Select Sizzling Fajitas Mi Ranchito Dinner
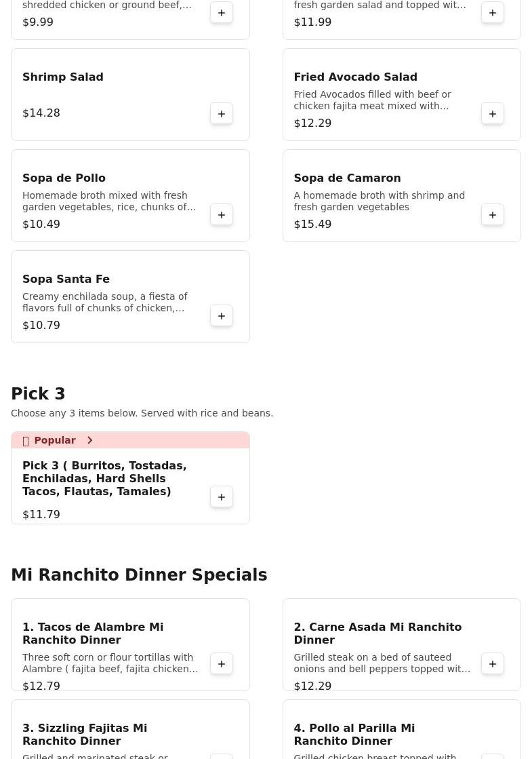 pyautogui.click(x=85, y=735)
